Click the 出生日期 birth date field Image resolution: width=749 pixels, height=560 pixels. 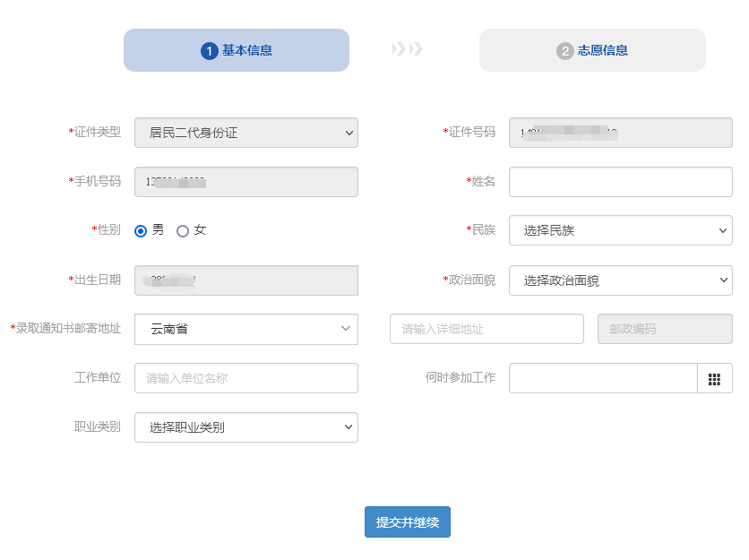[x=245, y=280]
